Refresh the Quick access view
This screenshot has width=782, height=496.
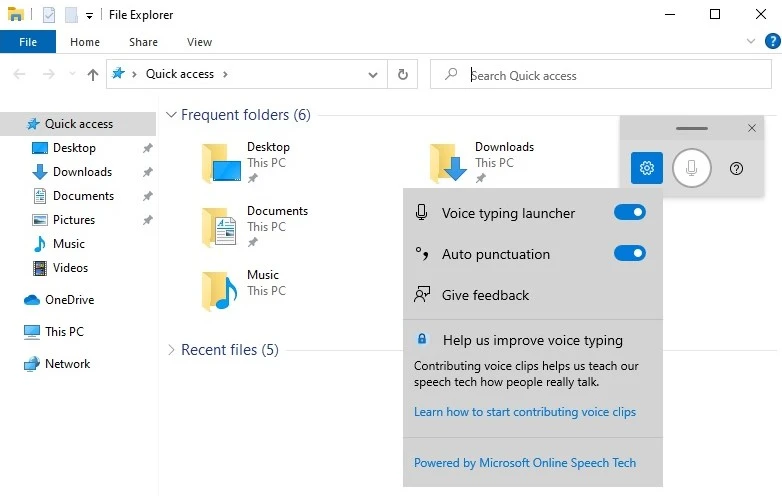pos(402,74)
